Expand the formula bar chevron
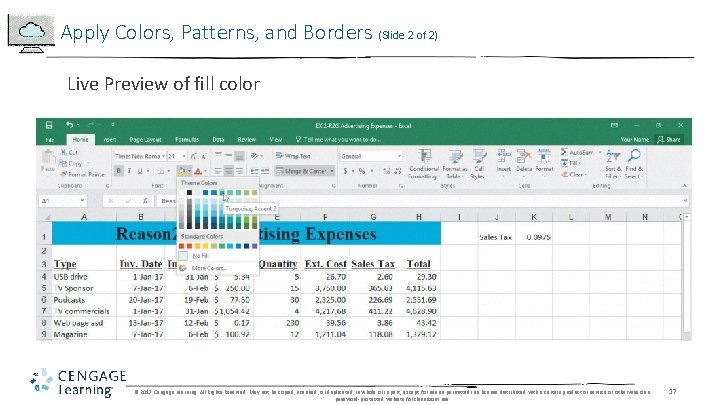The height and width of the screenshot is (405, 720). click(x=685, y=201)
